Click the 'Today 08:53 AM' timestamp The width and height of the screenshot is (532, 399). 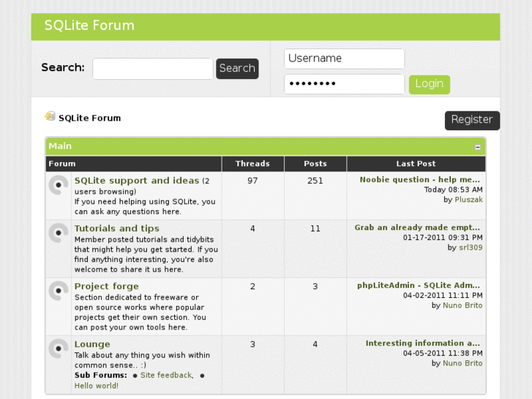coord(453,190)
